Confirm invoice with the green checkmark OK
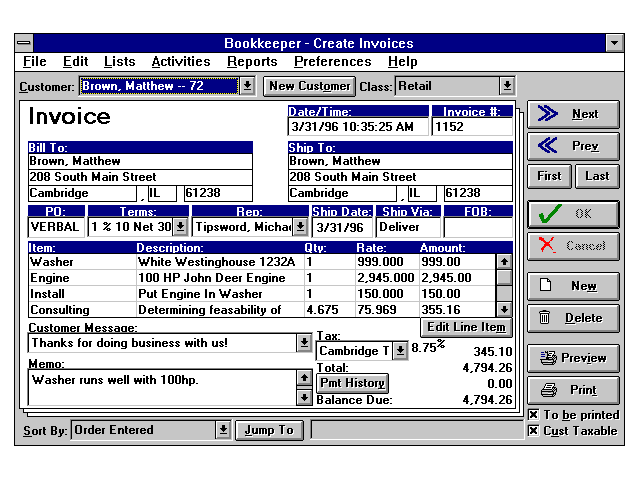This screenshot has width=640, height=480. pyautogui.click(x=573, y=214)
